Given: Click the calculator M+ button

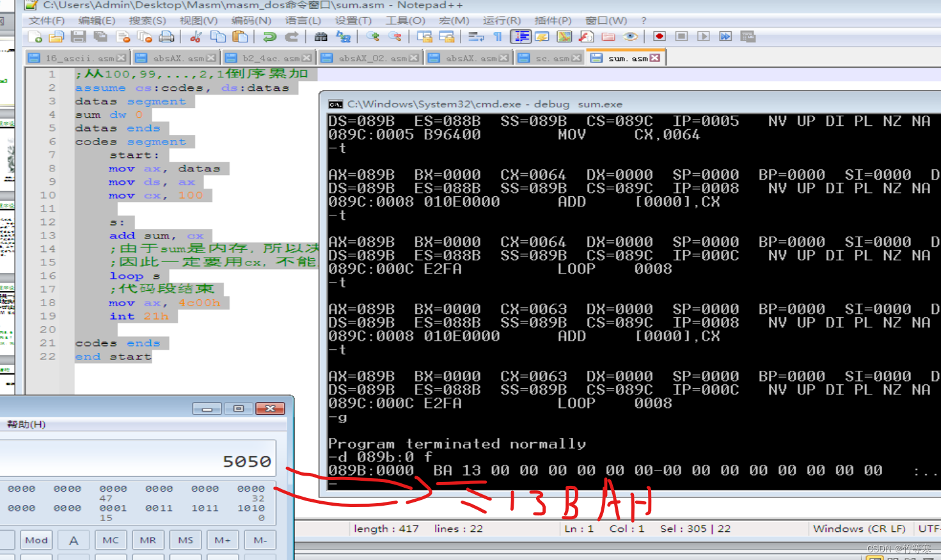Looking at the screenshot, I should point(223,540).
